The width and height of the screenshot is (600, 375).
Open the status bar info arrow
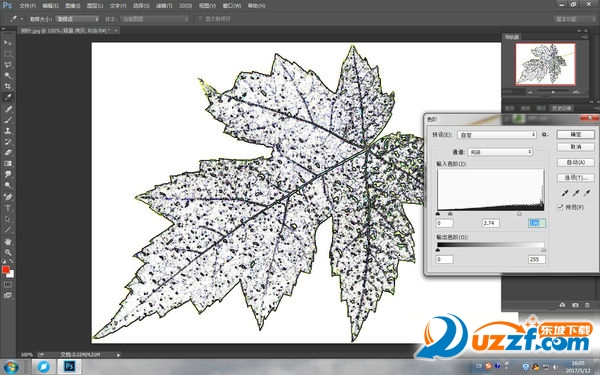click(118, 355)
